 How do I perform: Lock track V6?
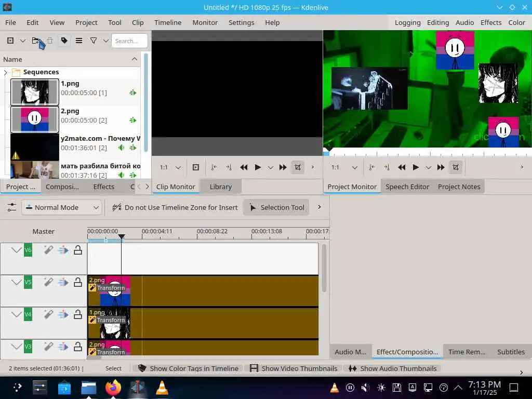[78, 250]
